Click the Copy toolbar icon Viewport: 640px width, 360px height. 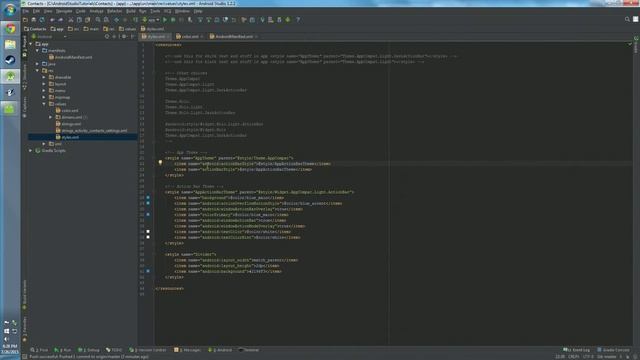(79, 20)
